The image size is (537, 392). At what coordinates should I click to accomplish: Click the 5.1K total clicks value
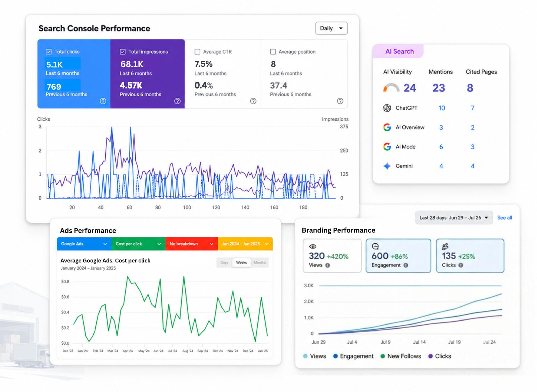tap(54, 64)
